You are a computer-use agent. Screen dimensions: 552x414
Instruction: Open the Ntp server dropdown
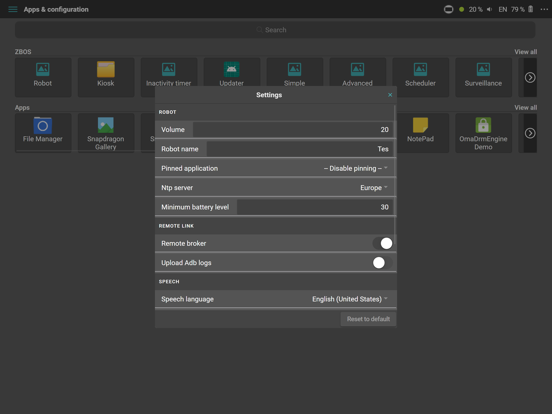click(374, 188)
